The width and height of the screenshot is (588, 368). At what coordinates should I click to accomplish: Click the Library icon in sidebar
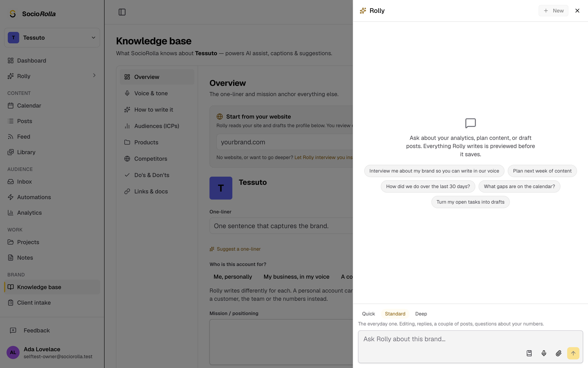[10, 152]
